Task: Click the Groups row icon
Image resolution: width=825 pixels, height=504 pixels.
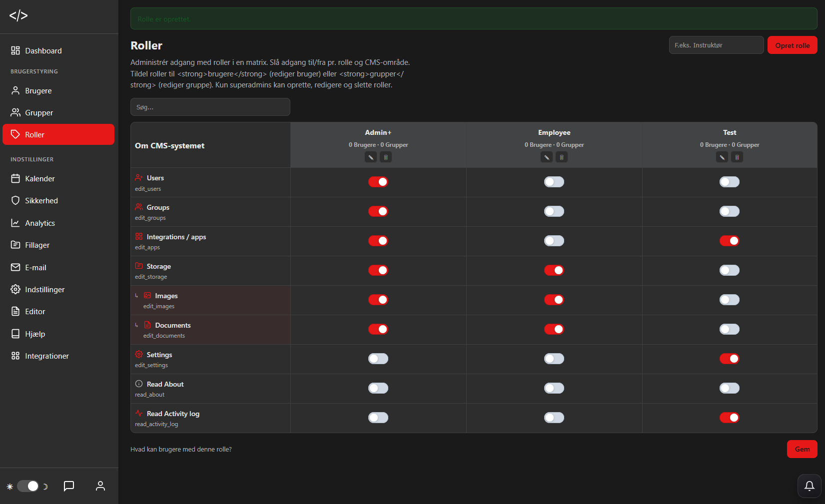Action: (139, 207)
